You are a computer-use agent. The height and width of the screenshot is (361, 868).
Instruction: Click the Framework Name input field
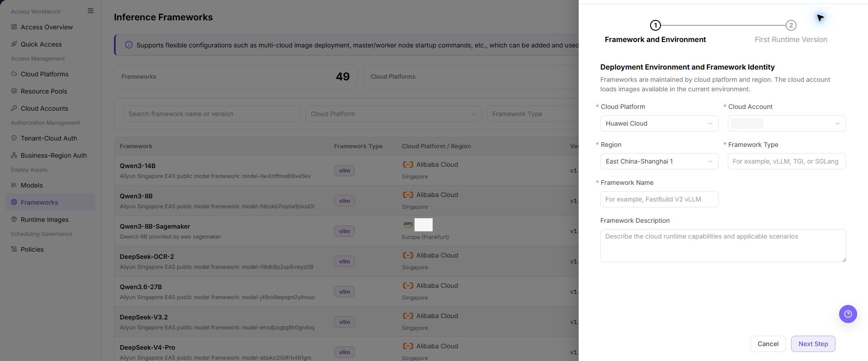(659, 199)
